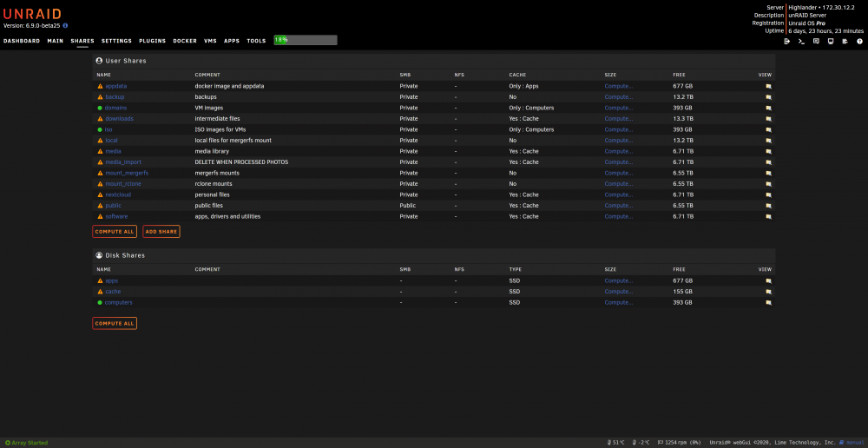Browse the domains share via its view icon
The width and height of the screenshot is (868, 448).
coord(768,108)
